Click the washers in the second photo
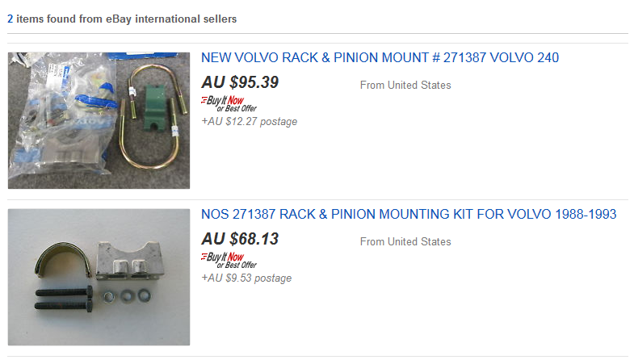The height and width of the screenshot is (364, 634). [127, 296]
